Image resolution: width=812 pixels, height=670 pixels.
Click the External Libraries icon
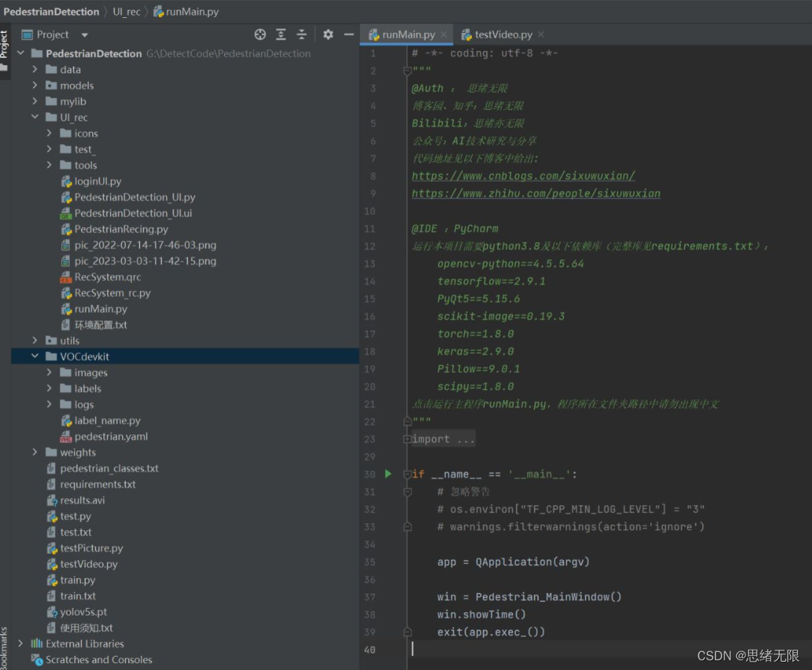(37, 644)
